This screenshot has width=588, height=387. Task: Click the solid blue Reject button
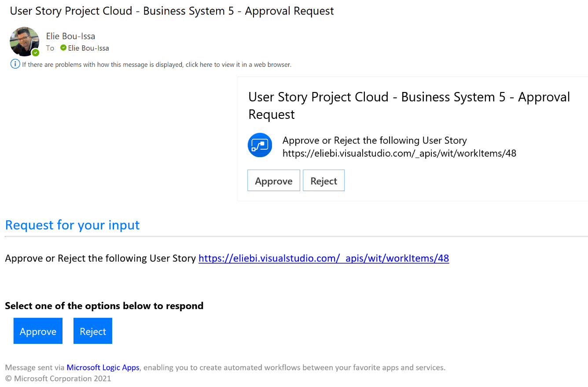click(x=93, y=331)
